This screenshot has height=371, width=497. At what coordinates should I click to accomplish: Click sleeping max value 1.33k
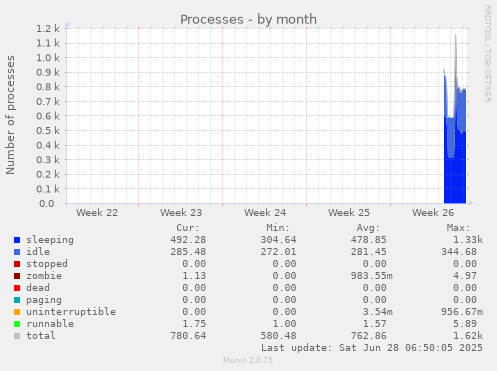coord(468,240)
